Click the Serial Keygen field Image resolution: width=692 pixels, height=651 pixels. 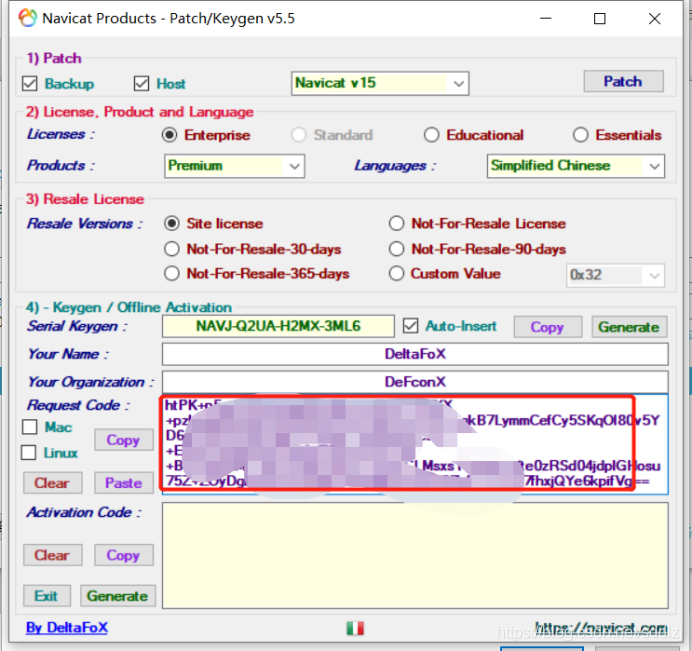pos(278,326)
